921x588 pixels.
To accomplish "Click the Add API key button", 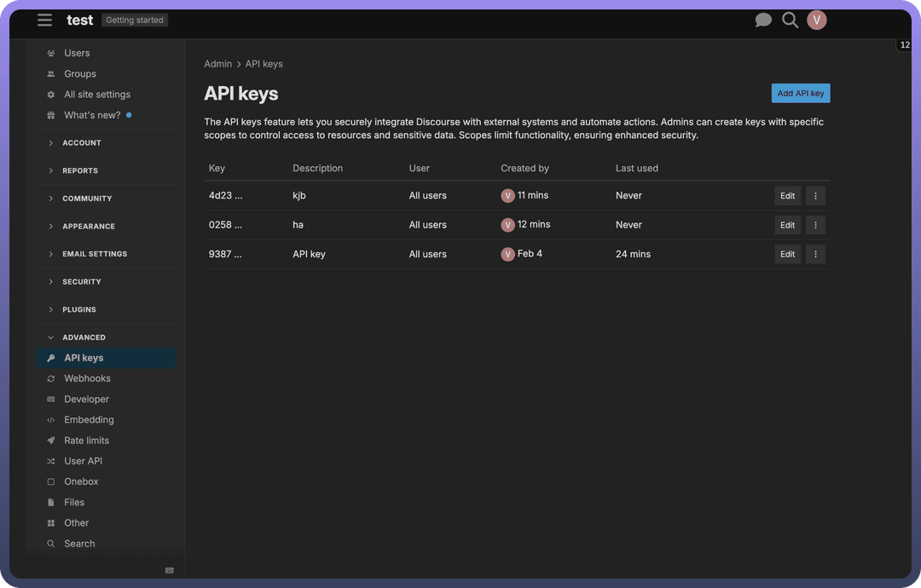I will click(x=800, y=94).
